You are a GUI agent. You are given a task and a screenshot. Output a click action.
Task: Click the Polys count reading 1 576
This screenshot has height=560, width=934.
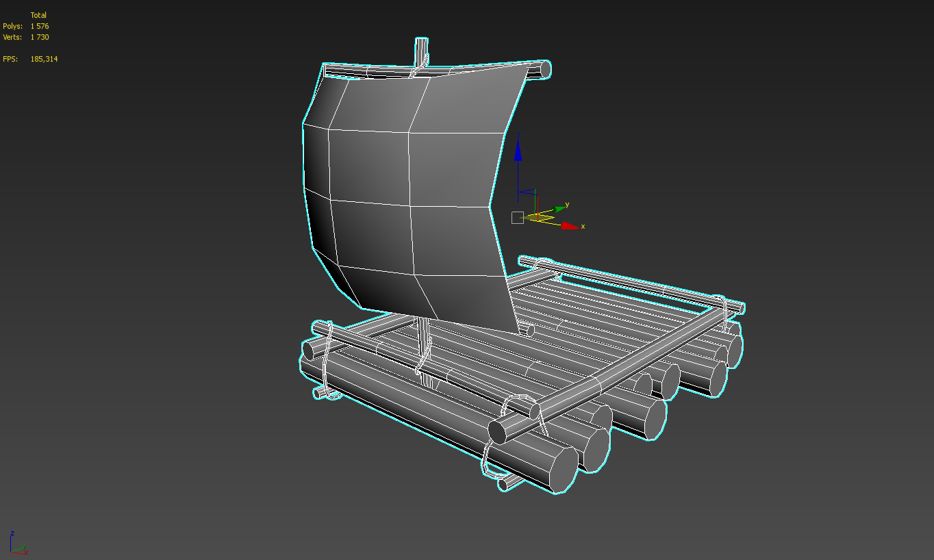(39, 25)
